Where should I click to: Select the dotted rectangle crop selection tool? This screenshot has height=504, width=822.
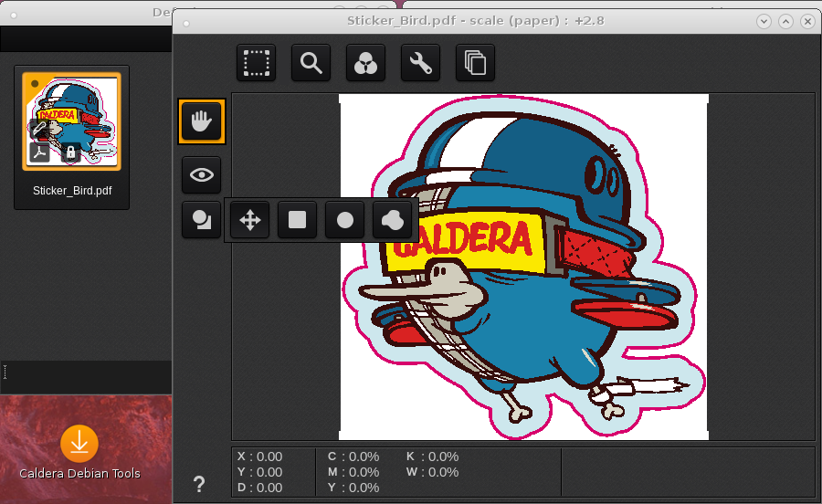tap(256, 63)
